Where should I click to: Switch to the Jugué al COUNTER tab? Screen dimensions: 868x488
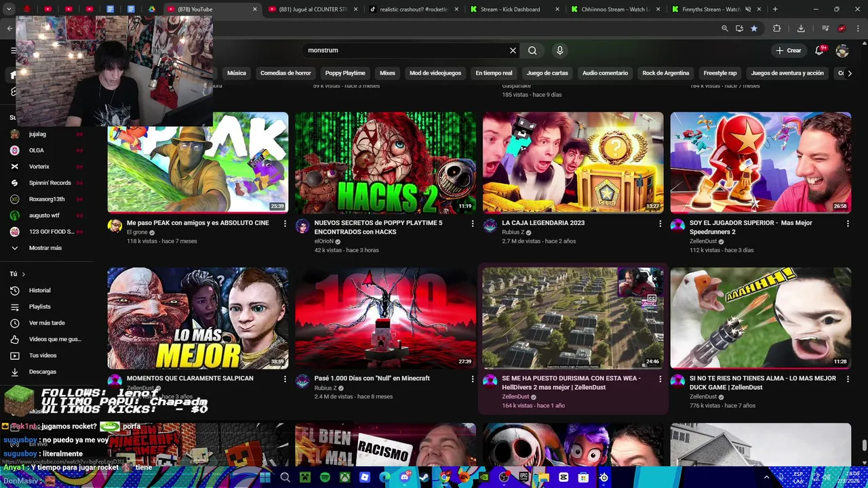pos(312,9)
